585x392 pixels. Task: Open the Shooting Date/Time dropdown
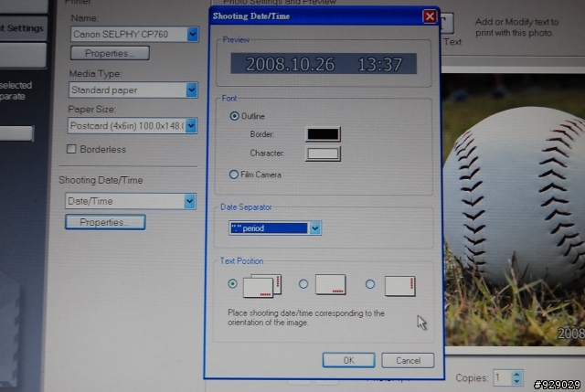(x=130, y=201)
